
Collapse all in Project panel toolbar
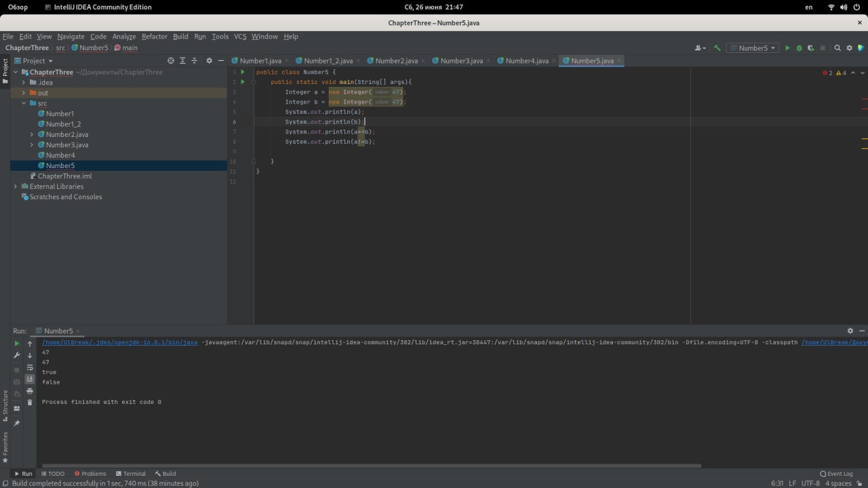coord(195,61)
